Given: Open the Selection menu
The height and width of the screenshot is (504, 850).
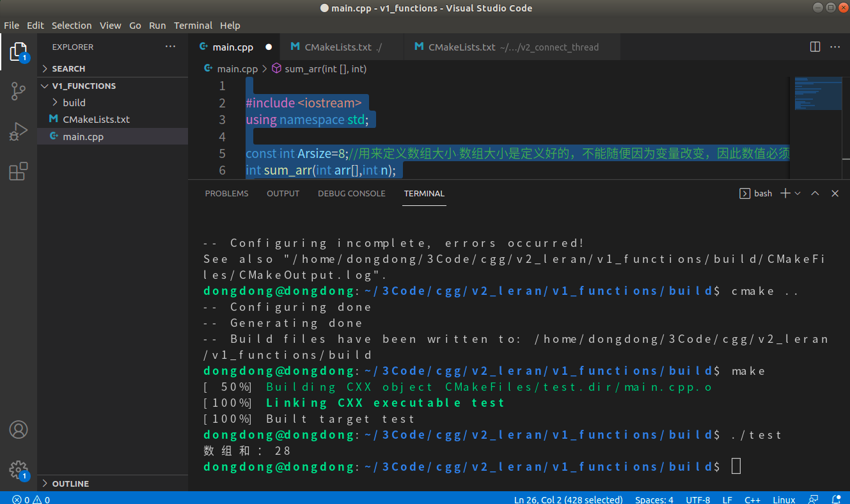Looking at the screenshot, I should 72,26.
